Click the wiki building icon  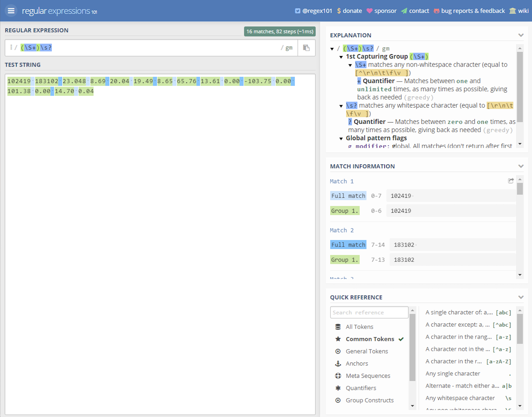[513, 11]
